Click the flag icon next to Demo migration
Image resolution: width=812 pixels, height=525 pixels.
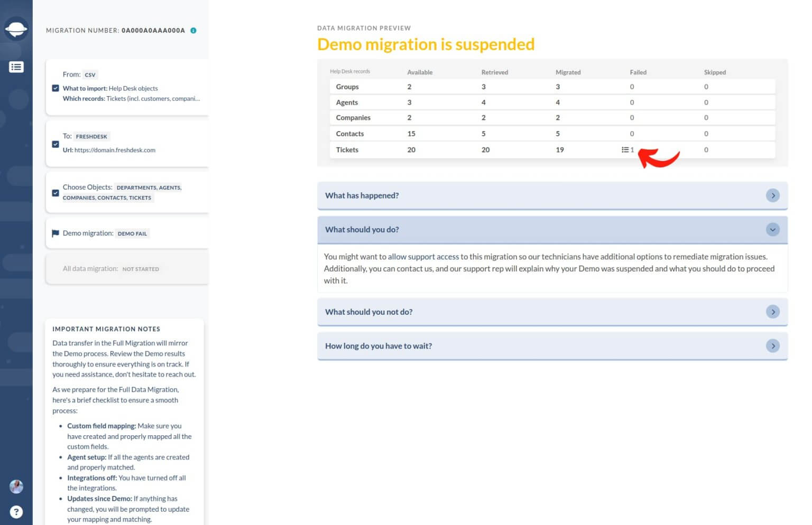pyautogui.click(x=56, y=233)
